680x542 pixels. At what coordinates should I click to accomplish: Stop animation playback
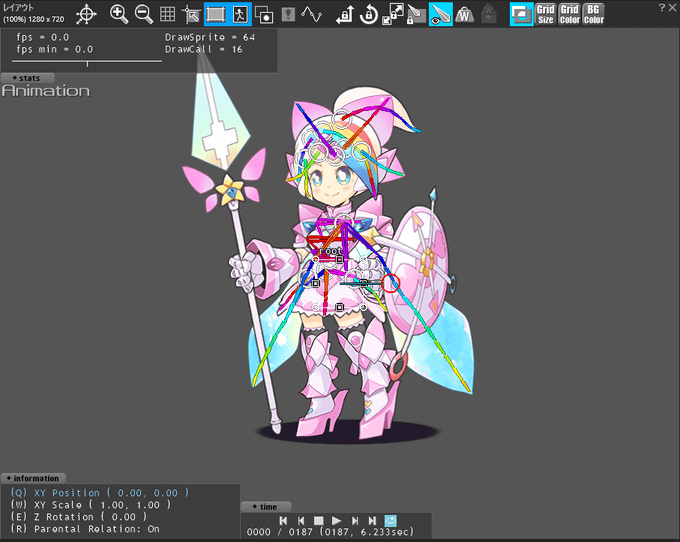click(x=319, y=520)
